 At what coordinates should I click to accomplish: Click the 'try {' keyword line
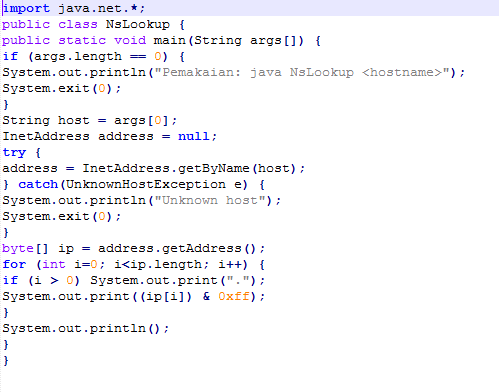click(x=21, y=152)
